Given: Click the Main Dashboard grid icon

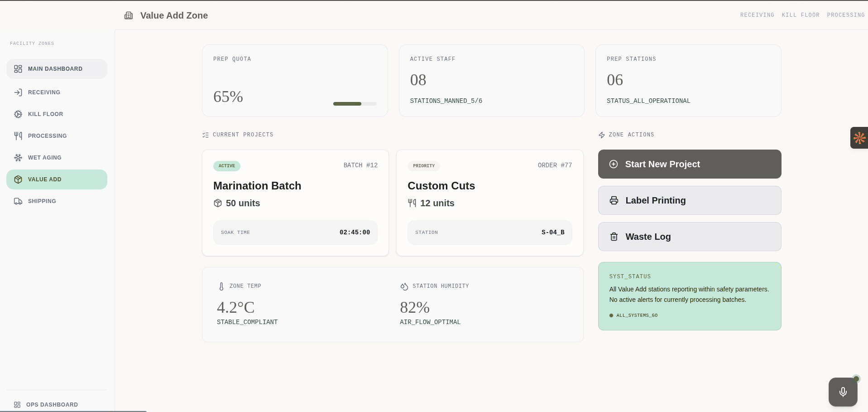Looking at the screenshot, I should coord(18,69).
